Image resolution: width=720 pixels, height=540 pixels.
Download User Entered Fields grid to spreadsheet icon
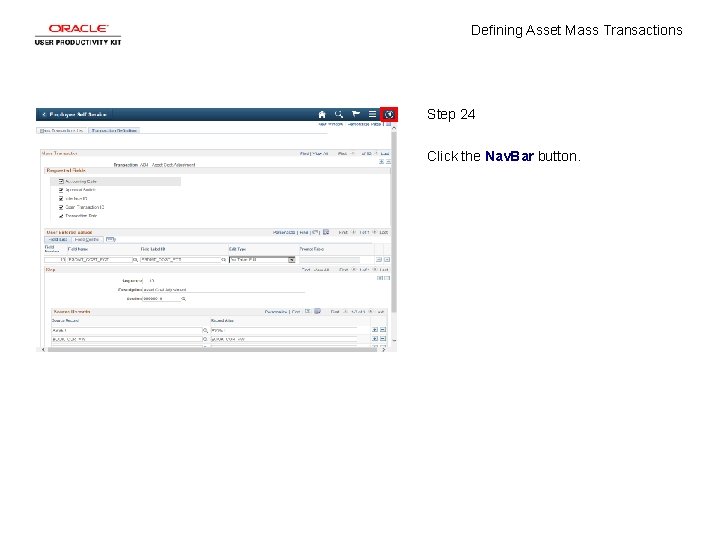pyautogui.click(x=326, y=232)
